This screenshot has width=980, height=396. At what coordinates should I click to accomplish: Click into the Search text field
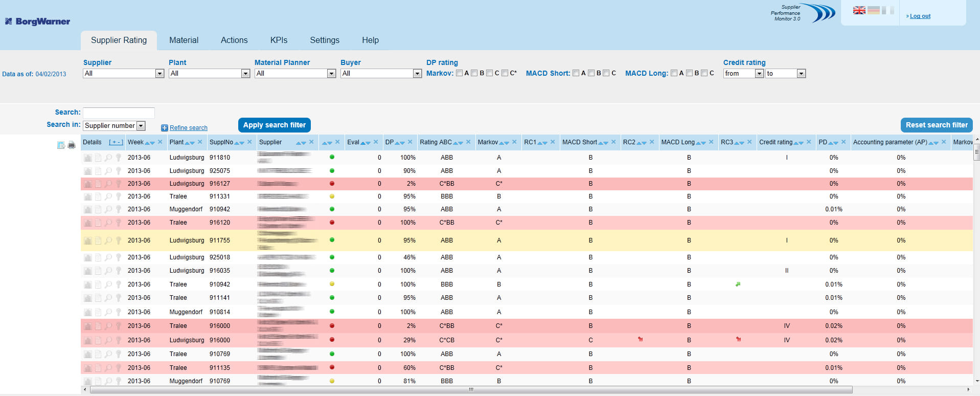tap(119, 113)
